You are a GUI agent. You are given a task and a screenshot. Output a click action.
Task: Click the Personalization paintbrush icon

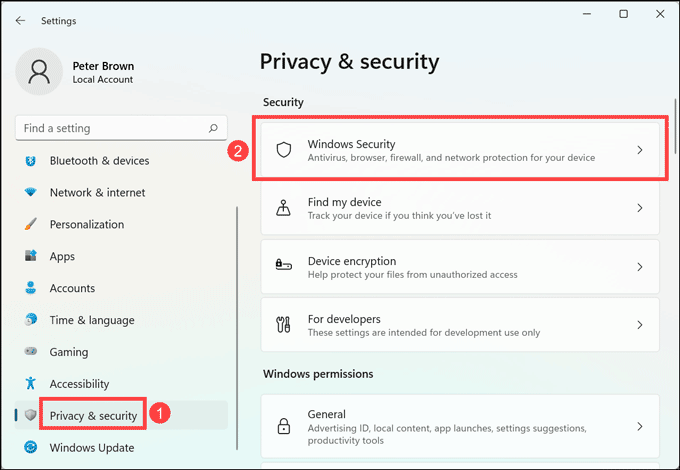[x=31, y=225]
